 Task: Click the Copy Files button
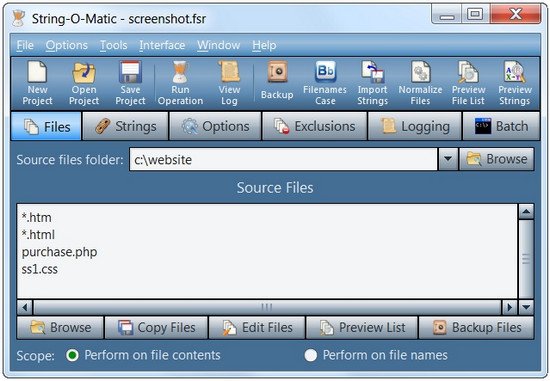coord(156,328)
